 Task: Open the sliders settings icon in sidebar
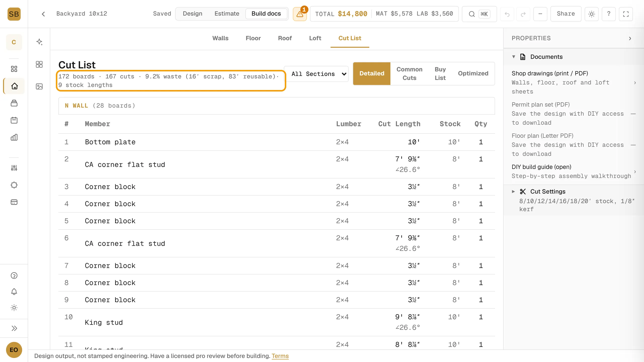(14, 168)
